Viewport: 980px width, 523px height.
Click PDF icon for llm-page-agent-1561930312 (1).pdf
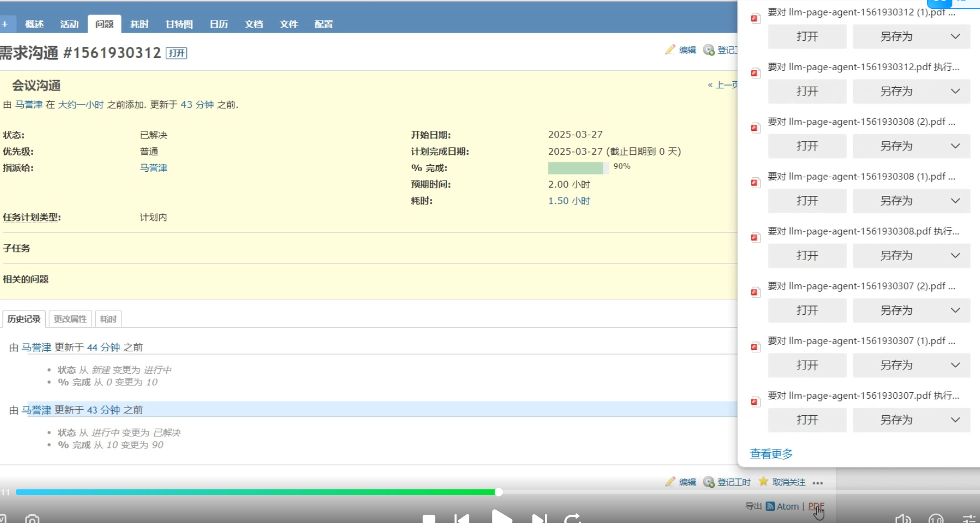tap(755, 19)
